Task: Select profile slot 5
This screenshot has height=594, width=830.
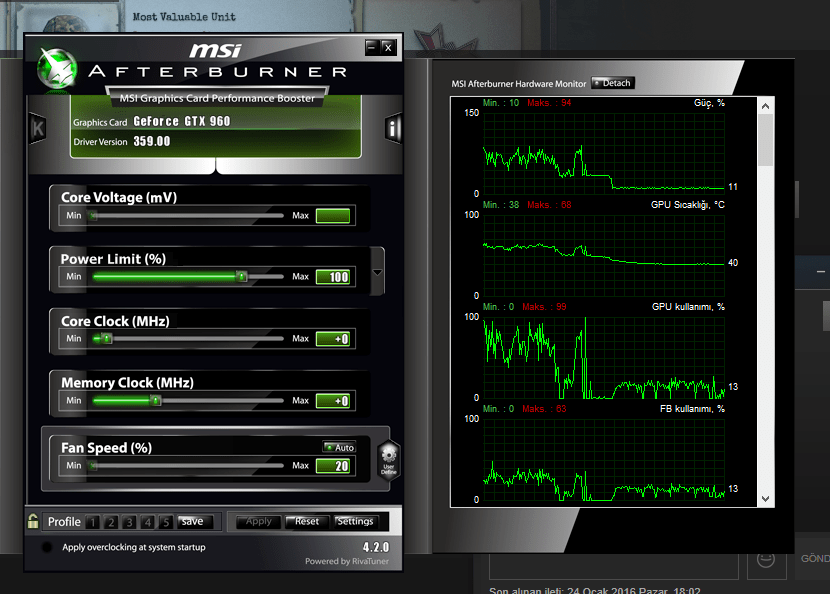Action: (166, 522)
